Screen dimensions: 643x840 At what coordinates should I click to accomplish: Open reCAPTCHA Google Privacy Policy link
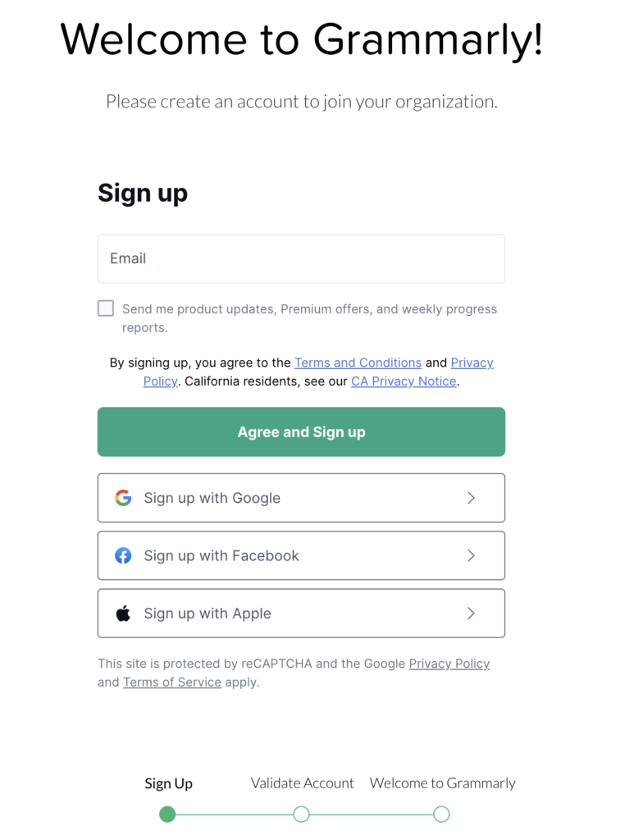(x=449, y=664)
